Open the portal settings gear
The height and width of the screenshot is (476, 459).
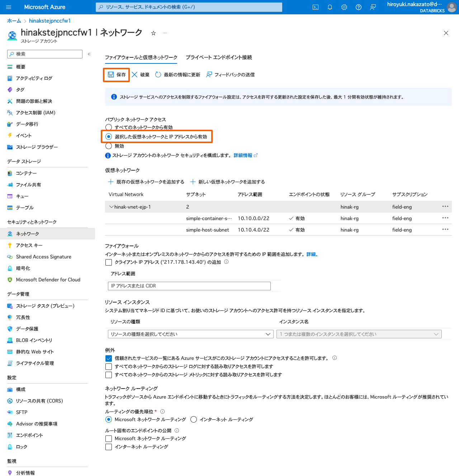pos(344,7)
